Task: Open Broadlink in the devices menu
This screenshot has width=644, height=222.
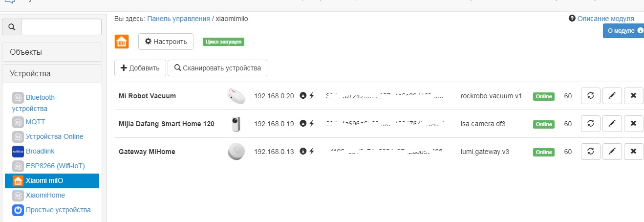Action: coord(41,151)
